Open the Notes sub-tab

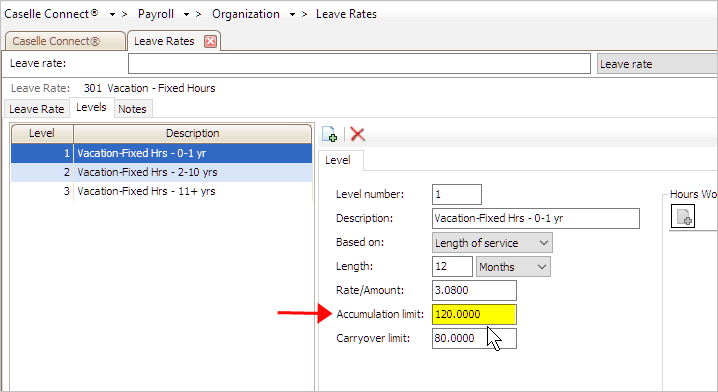point(132,109)
